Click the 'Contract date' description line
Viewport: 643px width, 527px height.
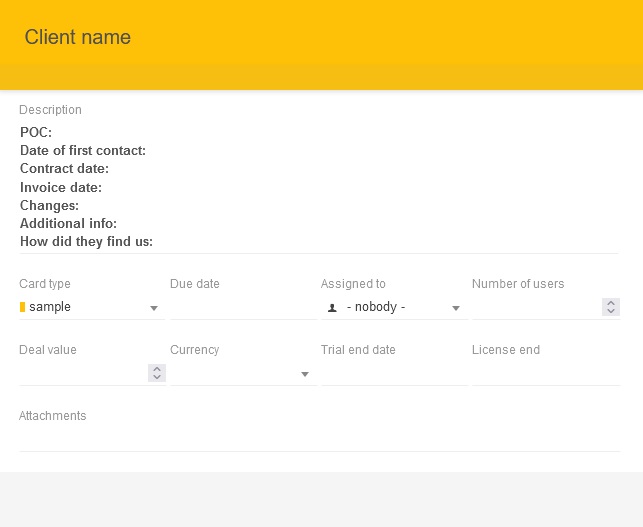(64, 169)
